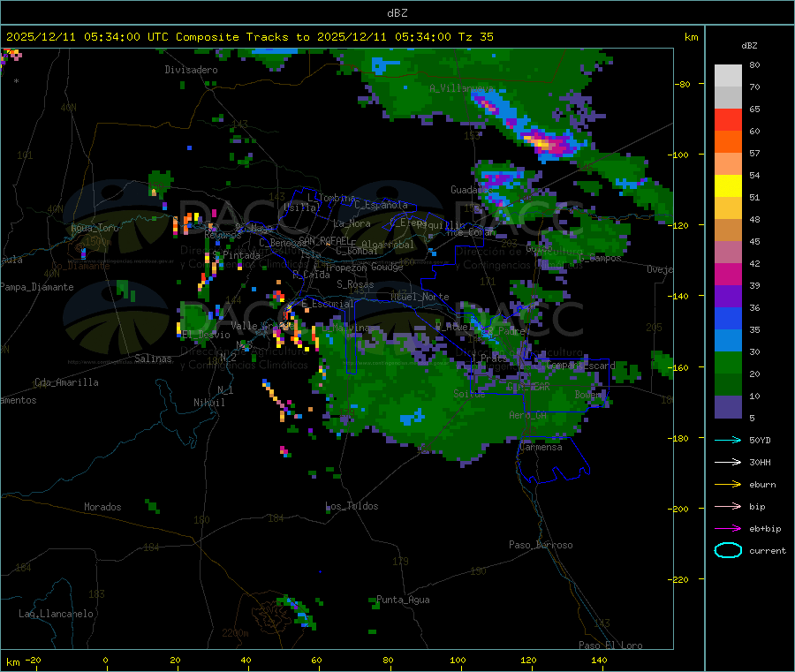Pick the orange 57–60 dBZ swatch
This screenshot has width=795, height=672.
click(x=728, y=142)
